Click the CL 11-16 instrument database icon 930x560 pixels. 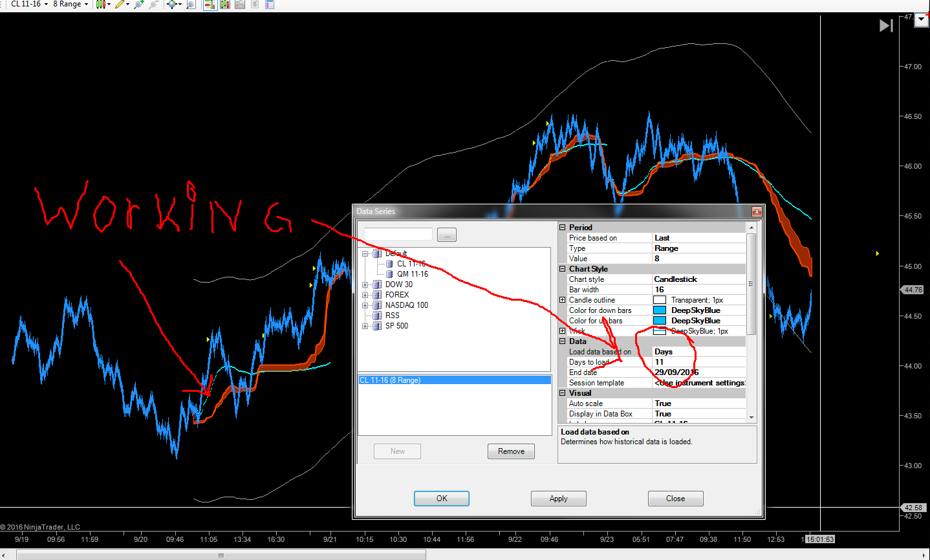pos(389,264)
